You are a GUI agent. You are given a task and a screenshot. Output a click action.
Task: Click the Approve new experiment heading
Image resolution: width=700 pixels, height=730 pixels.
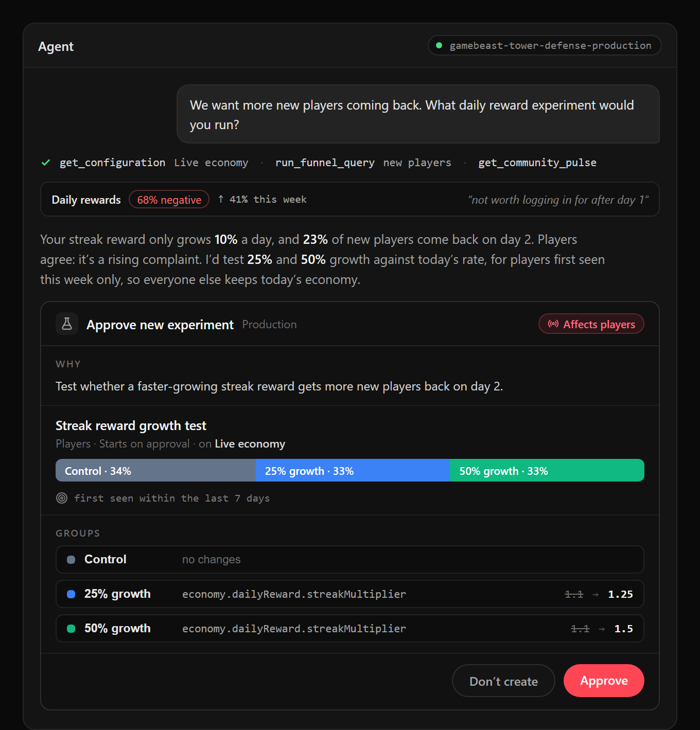click(160, 325)
